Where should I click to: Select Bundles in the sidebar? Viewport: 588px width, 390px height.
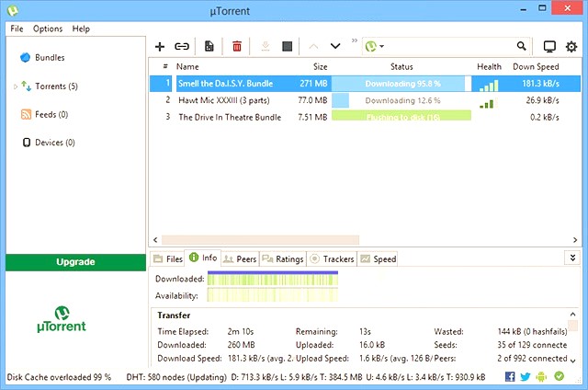pyautogui.click(x=50, y=57)
